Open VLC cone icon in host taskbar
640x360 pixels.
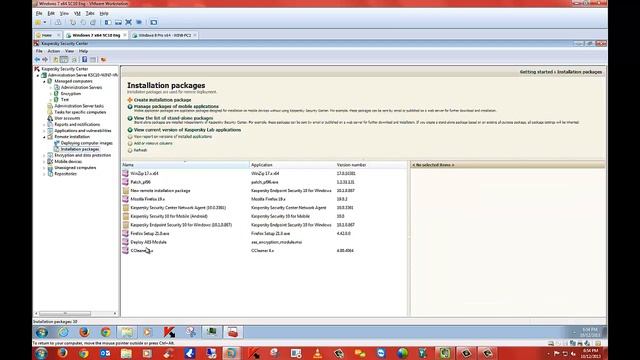click(317, 353)
